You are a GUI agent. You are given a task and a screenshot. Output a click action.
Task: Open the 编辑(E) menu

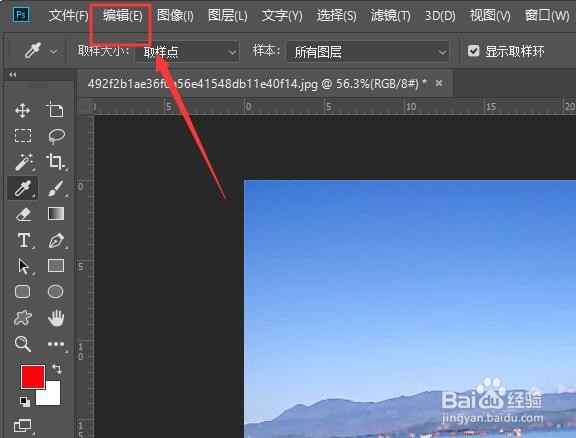pos(122,16)
